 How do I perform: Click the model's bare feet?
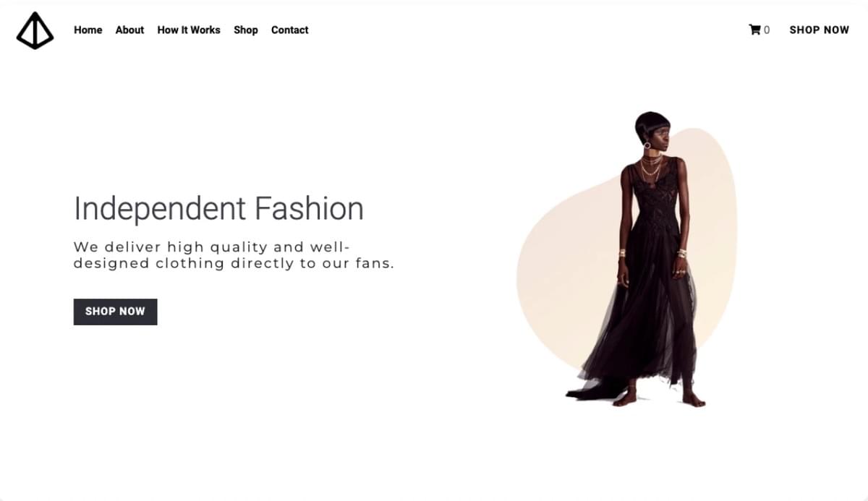[658, 399]
